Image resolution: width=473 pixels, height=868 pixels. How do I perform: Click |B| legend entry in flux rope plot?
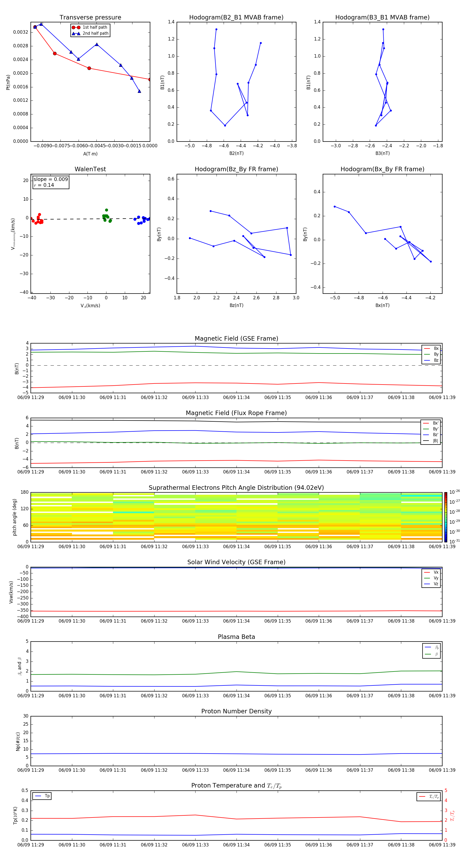coord(431,441)
